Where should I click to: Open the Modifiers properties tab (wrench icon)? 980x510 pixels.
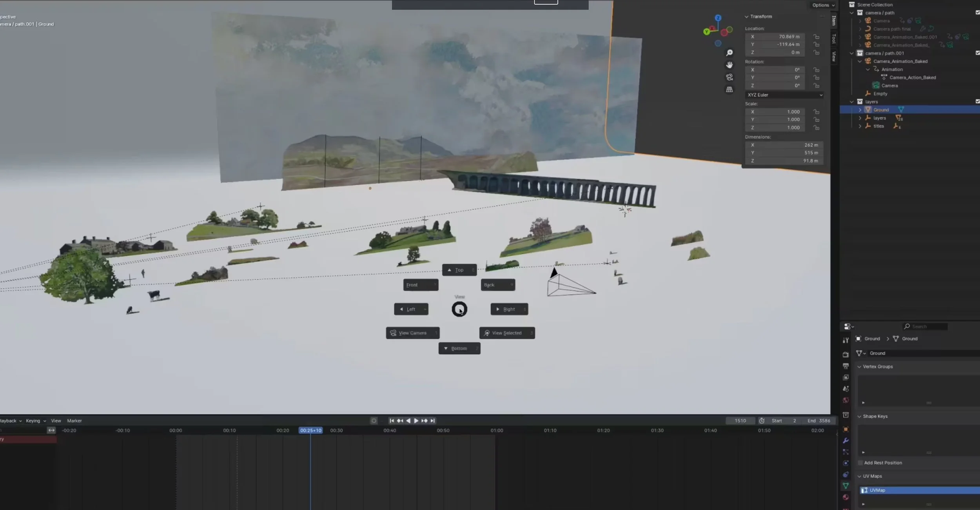click(x=846, y=441)
